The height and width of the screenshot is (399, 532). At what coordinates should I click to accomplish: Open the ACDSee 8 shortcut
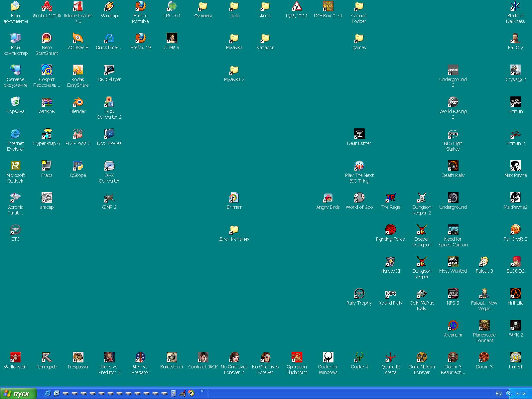(78, 38)
